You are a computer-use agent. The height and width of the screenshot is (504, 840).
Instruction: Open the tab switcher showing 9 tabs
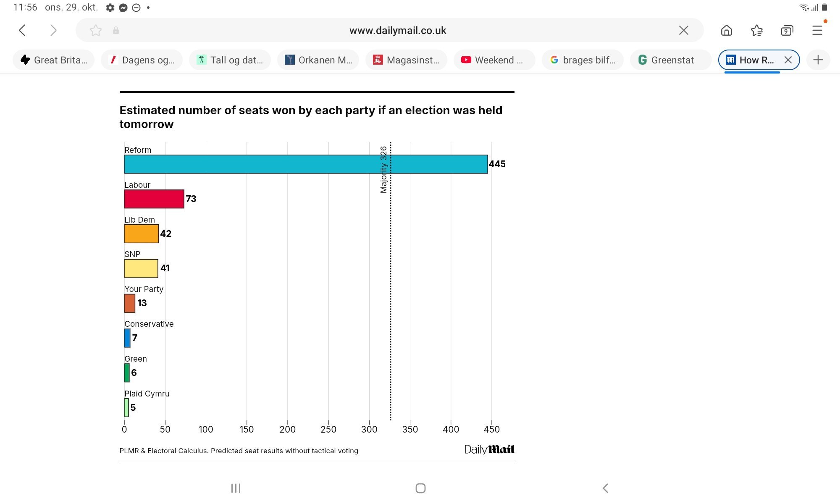click(x=787, y=30)
